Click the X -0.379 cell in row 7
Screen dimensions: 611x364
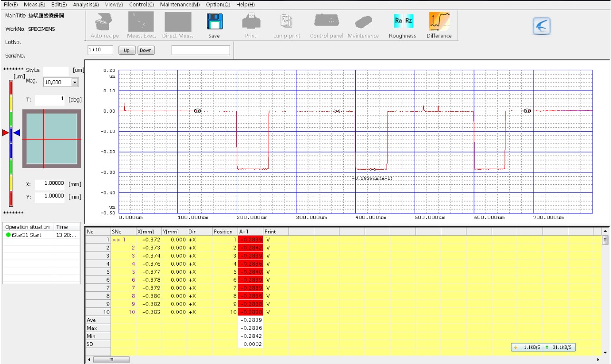pyautogui.click(x=149, y=288)
